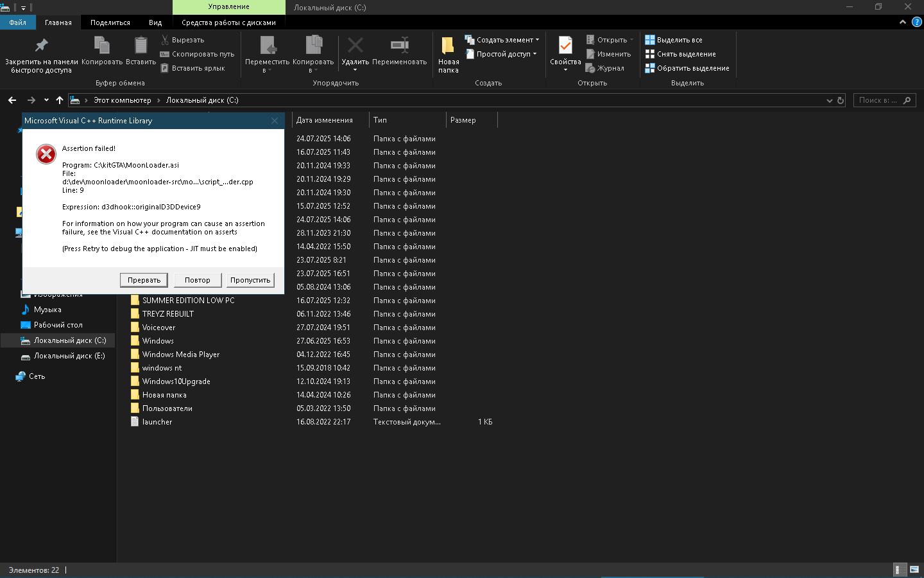Select the Windows Media Player folder
This screenshot has height=578, width=924.
181,355
